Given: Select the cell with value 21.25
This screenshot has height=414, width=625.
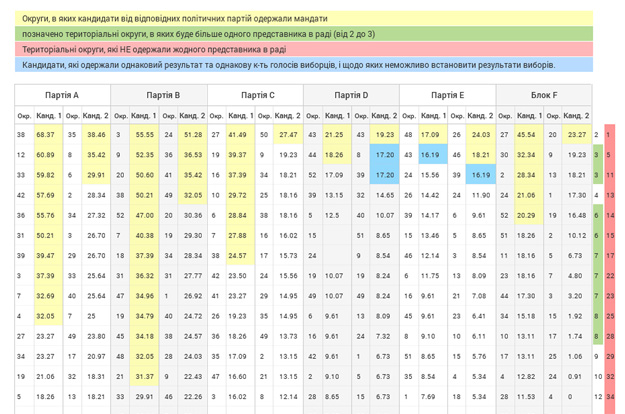Looking at the screenshot, I should pyautogui.click(x=335, y=134).
